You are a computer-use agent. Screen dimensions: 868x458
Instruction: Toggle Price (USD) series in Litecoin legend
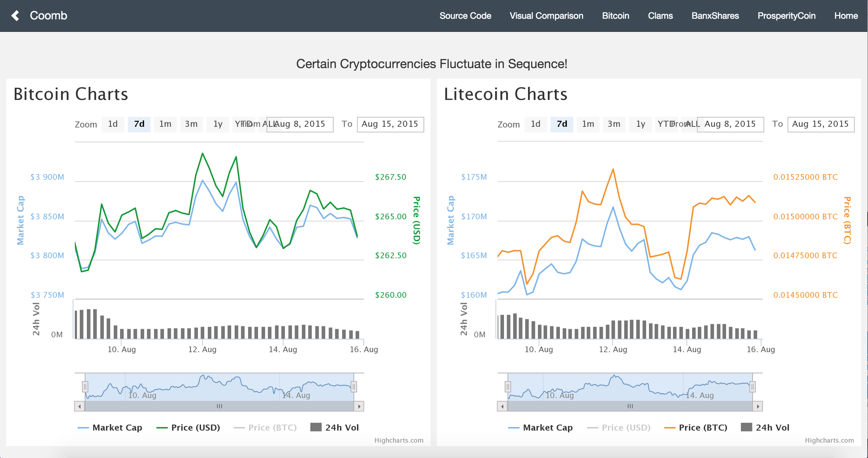(626, 427)
